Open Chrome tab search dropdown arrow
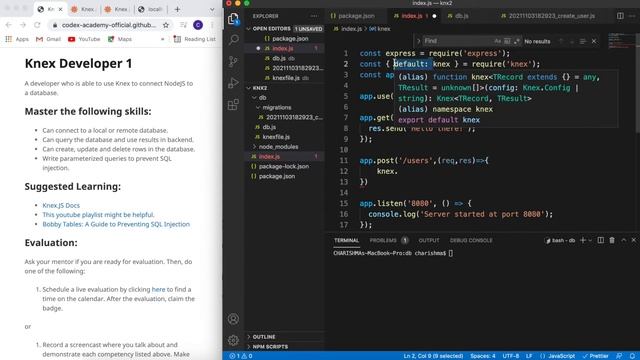The width and height of the screenshot is (640, 360). (x=212, y=9)
